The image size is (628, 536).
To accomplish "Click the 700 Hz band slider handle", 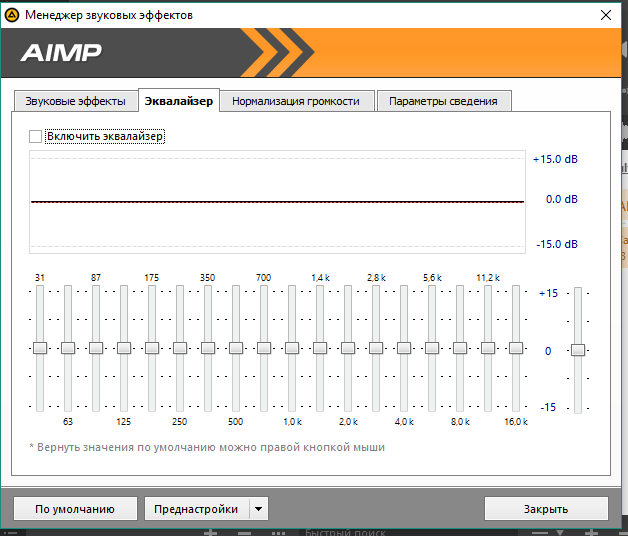I will [x=264, y=348].
